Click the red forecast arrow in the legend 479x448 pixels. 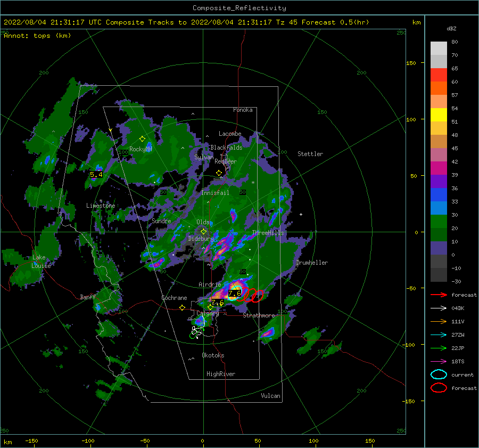tap(439, 295)
